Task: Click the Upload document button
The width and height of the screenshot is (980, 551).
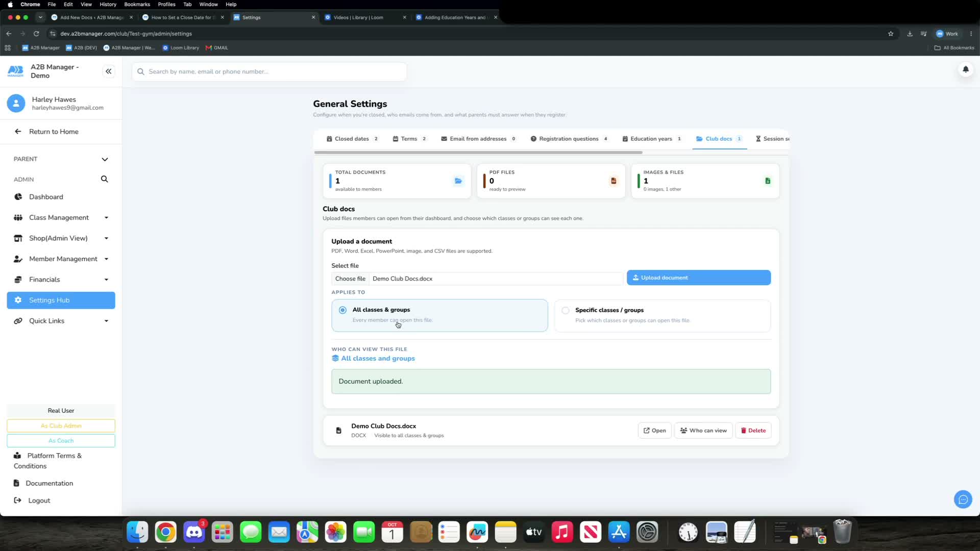Action: click(698, 278)
